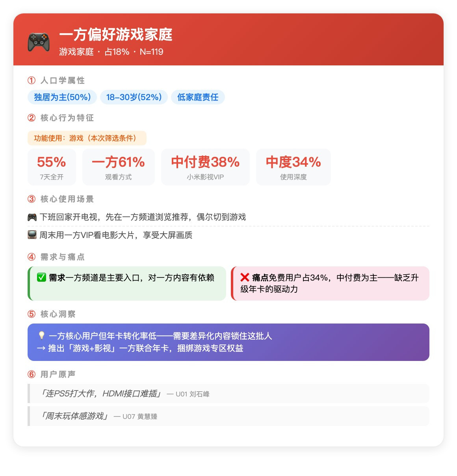Click the user quote from U07 黄慧臻

pyautogui.click(x=228, y=416)
